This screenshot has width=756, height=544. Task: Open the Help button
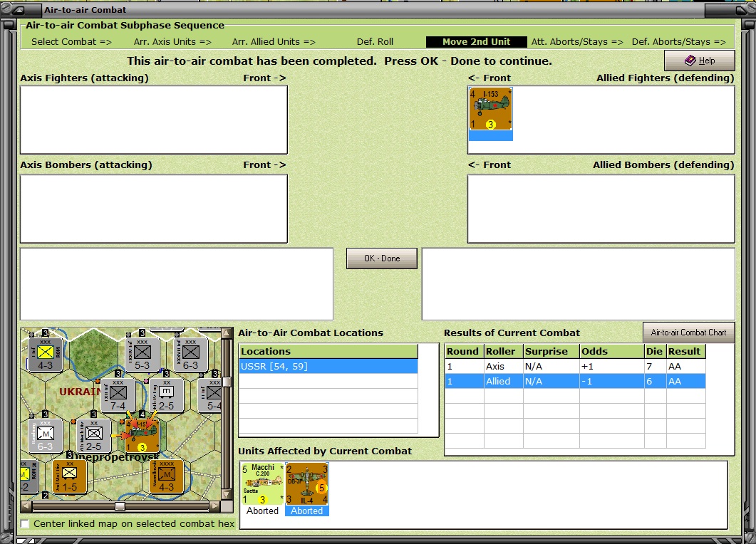tap(700, 61)
